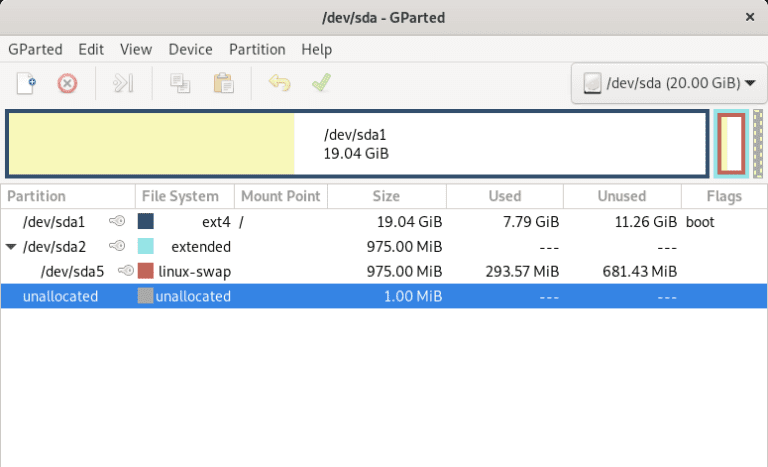Screen dimensions: 768x467
Task: Click the Copy partition icon
Action: 180,84
